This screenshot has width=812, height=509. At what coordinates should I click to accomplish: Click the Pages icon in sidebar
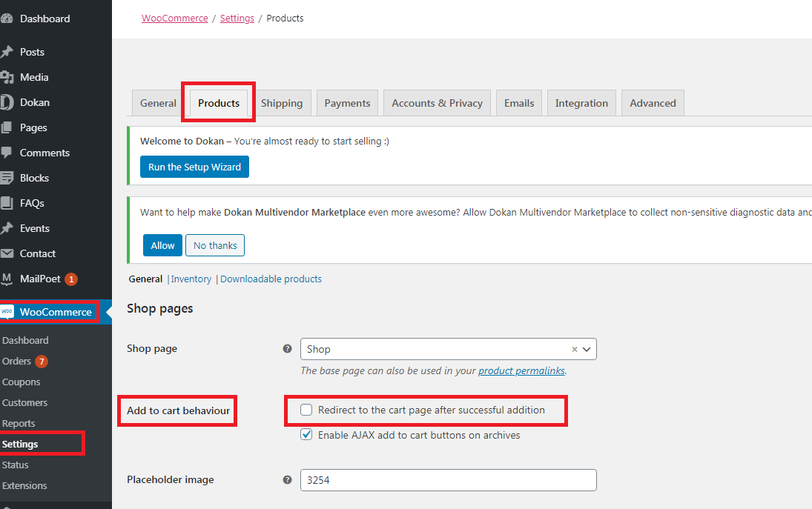click(x=6, y=127)
